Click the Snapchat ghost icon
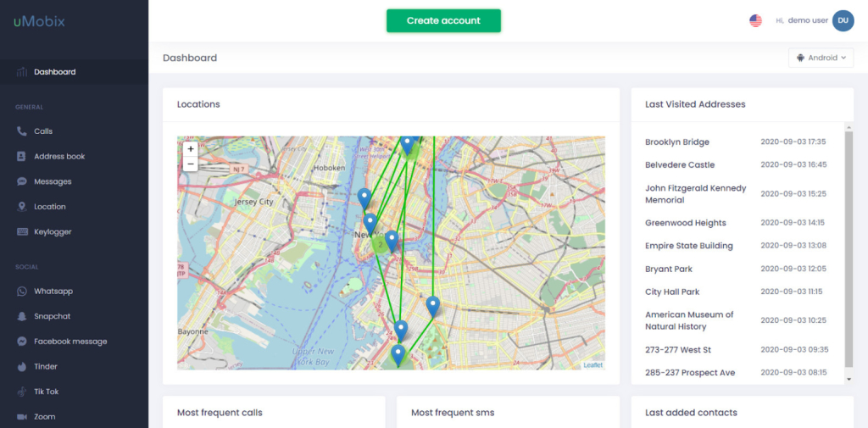868x428 pixels. pos(22,316)
